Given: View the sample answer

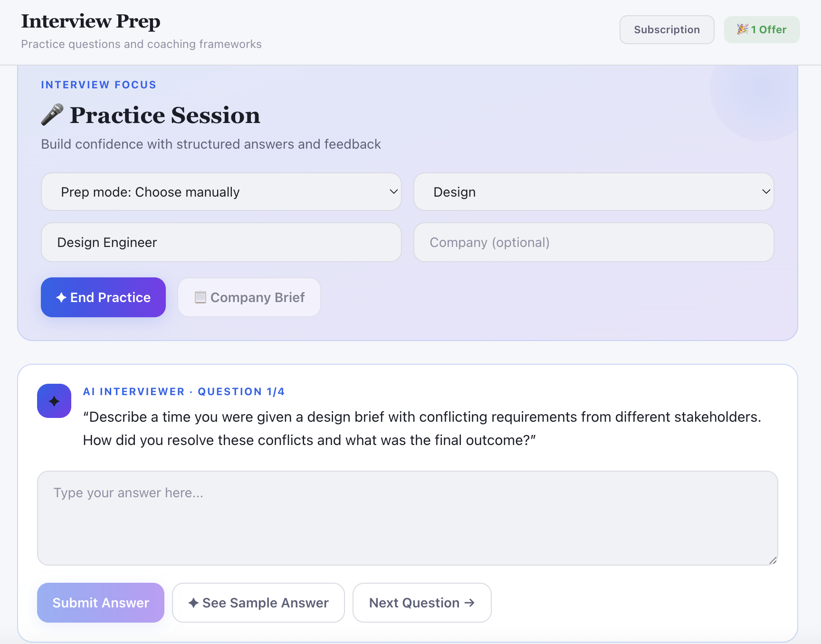Looking at the screenshot, I should click(x=258, y=602).
